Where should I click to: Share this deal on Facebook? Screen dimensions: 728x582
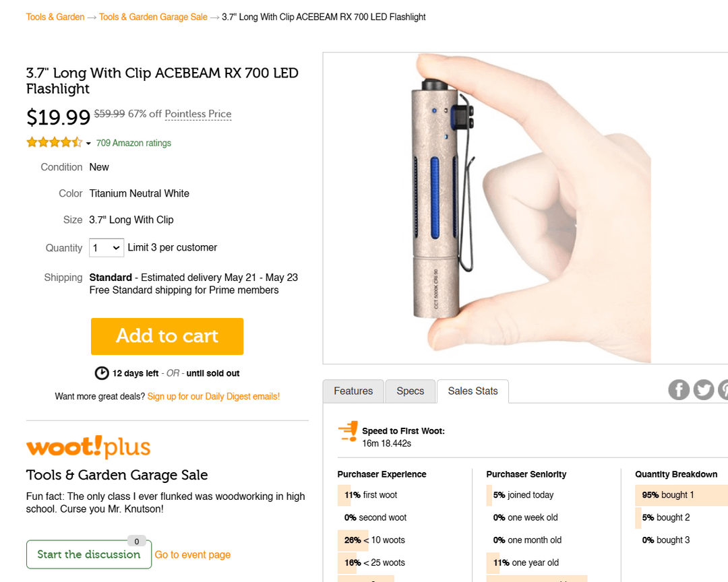(679, 389)
